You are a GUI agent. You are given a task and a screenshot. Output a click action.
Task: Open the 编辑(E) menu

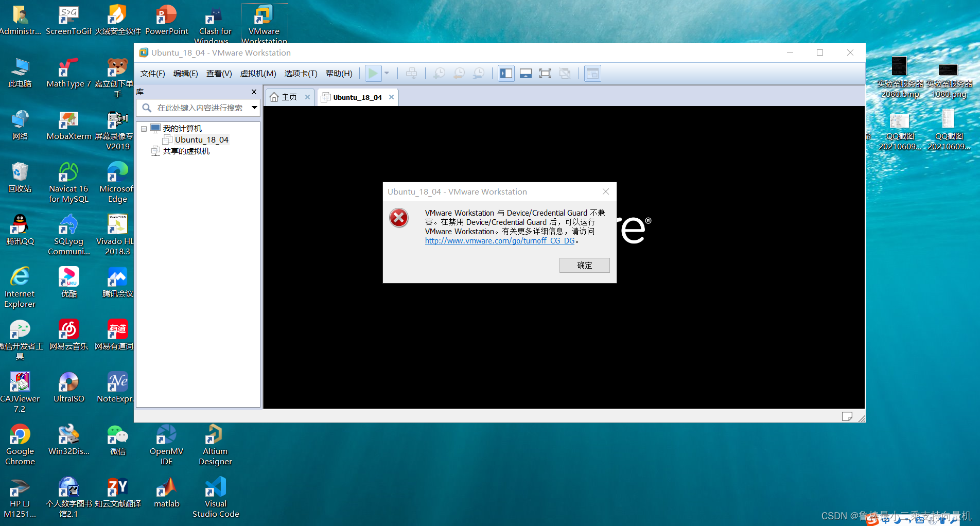click(185, 74)
